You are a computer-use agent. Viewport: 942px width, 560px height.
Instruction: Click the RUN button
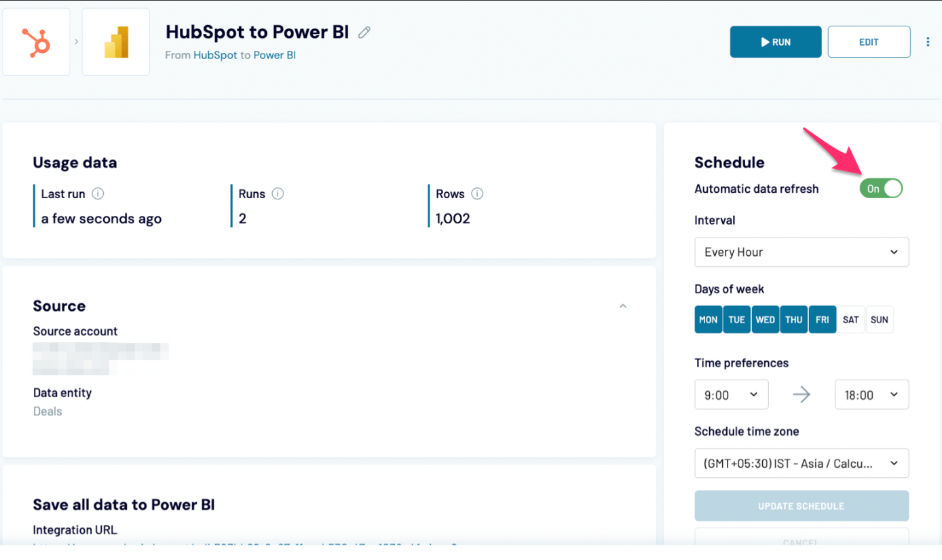776,42
